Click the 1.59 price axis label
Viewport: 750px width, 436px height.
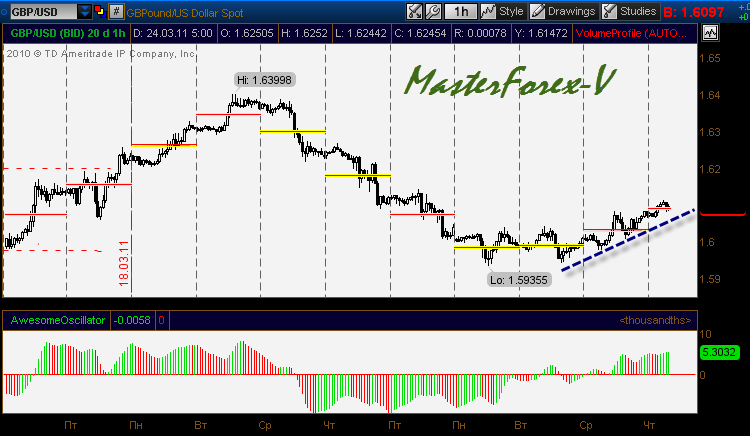[x=709, y=279]
